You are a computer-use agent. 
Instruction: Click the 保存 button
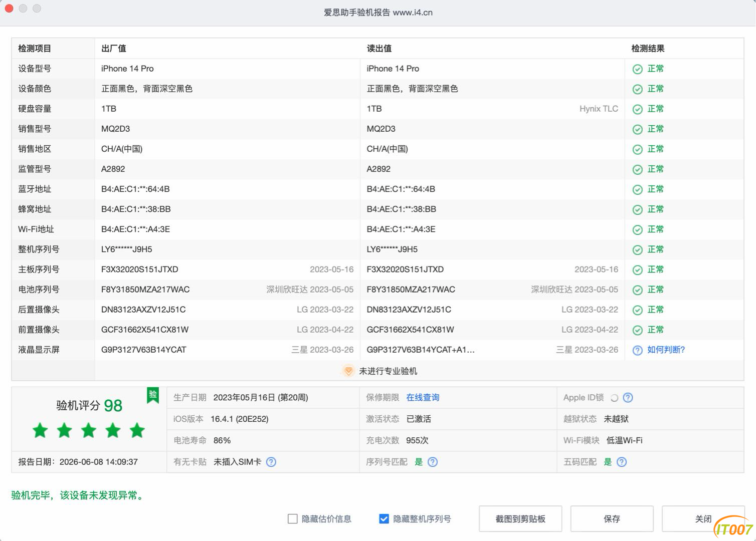(612, 519)
